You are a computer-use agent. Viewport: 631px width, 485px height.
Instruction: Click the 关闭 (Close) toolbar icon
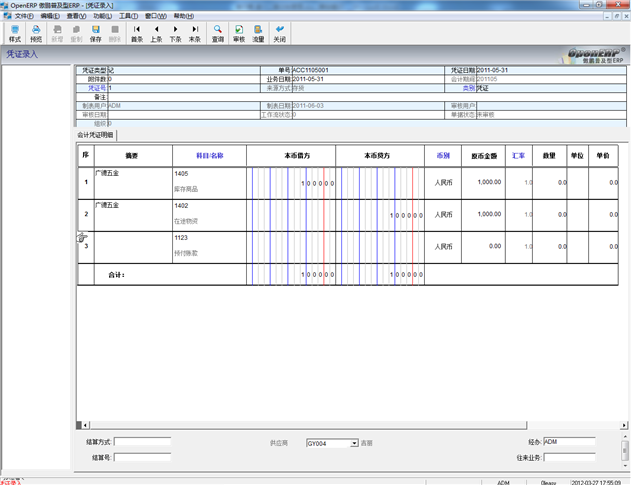(280, 33)
